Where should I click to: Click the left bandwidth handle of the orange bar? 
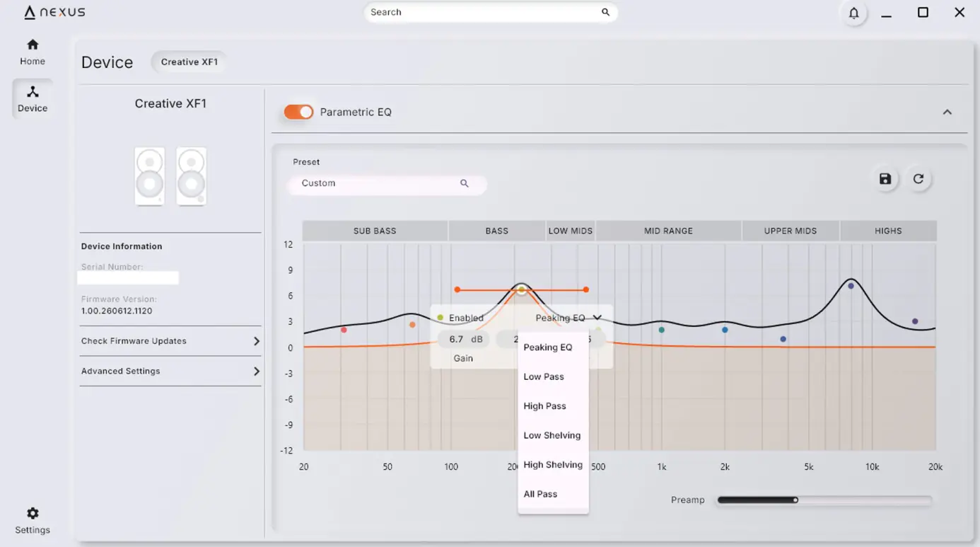tap(457, 289)
